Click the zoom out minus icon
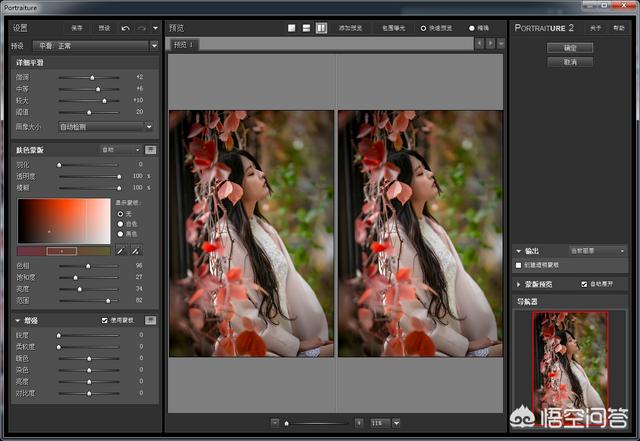 click(x=274, y=424)
